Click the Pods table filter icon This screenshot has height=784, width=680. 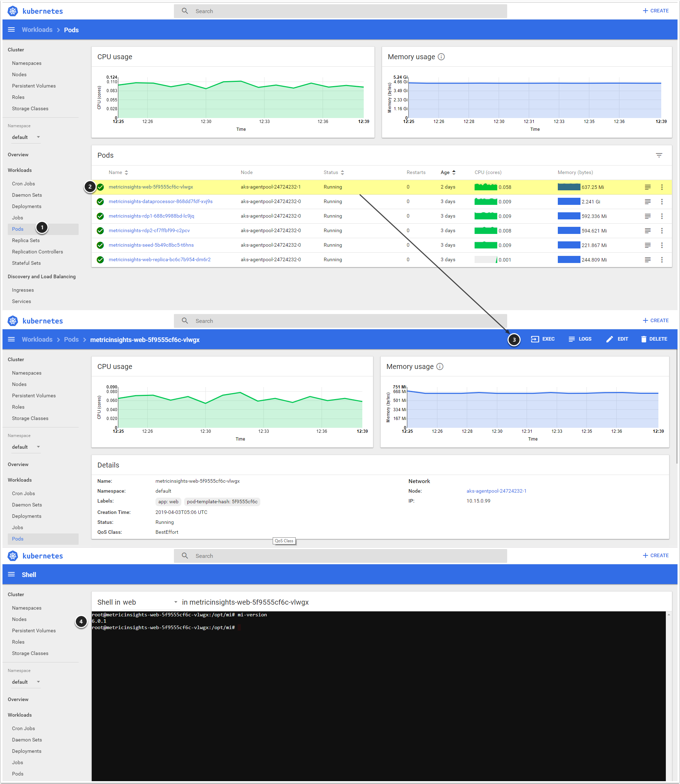[659, 155]
